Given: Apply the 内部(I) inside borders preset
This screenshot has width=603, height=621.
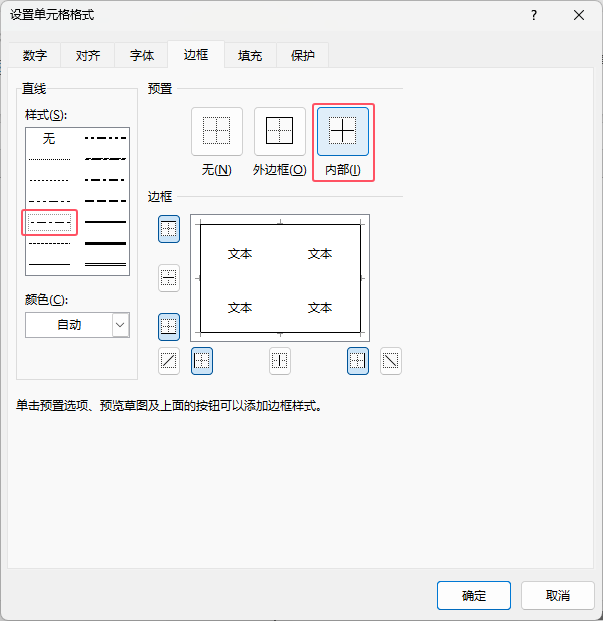Looking at the screenshot, I should coord(343,131).
